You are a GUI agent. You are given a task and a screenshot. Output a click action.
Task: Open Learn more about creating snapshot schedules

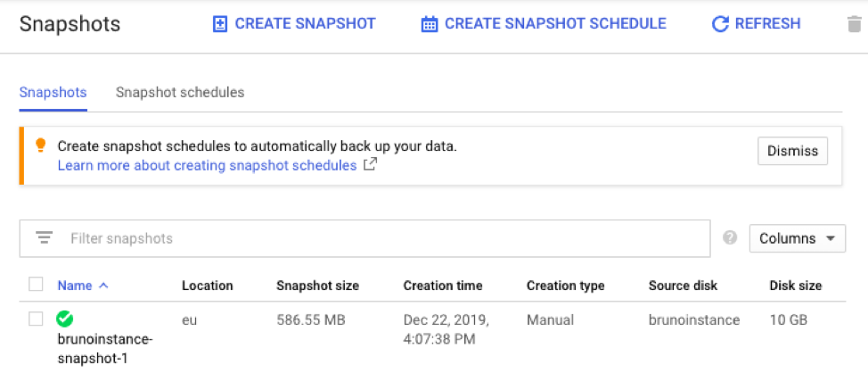207,166
